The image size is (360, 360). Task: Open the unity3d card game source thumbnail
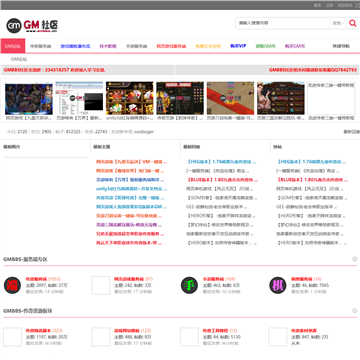[x=130, y=98]
